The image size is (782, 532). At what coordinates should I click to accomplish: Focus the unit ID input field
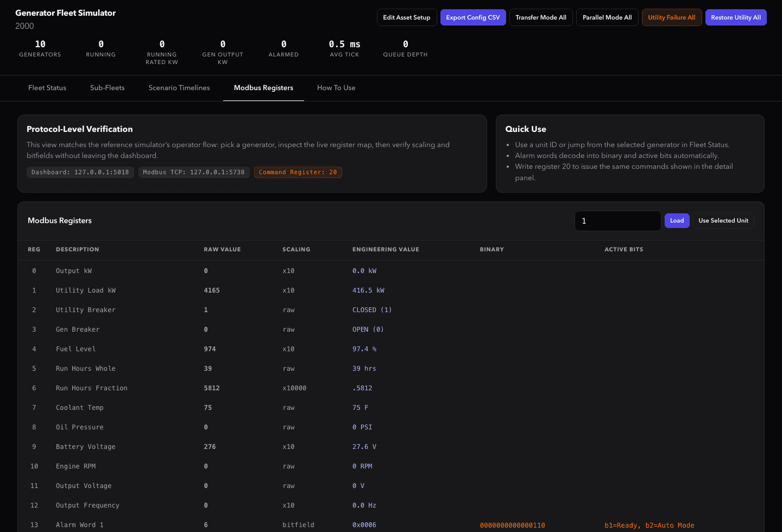618,221
